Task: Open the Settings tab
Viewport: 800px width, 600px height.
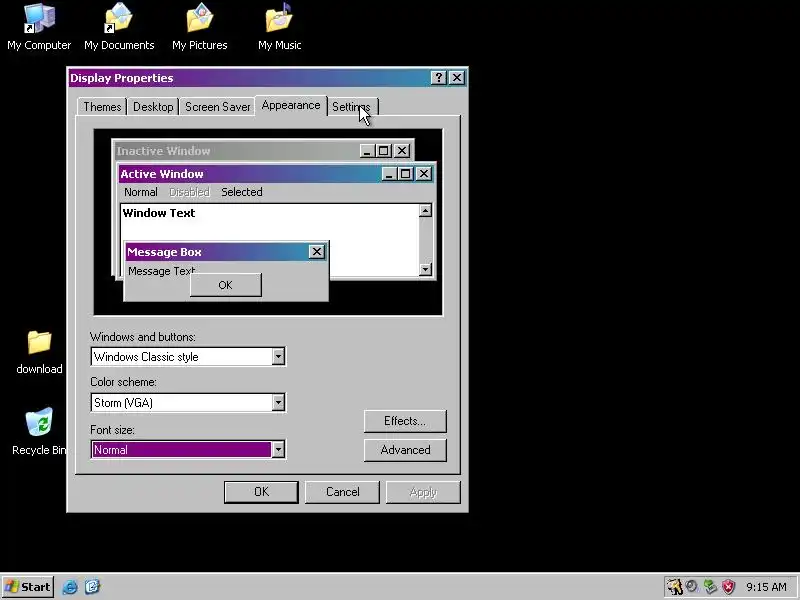Action: coord(352,107)
